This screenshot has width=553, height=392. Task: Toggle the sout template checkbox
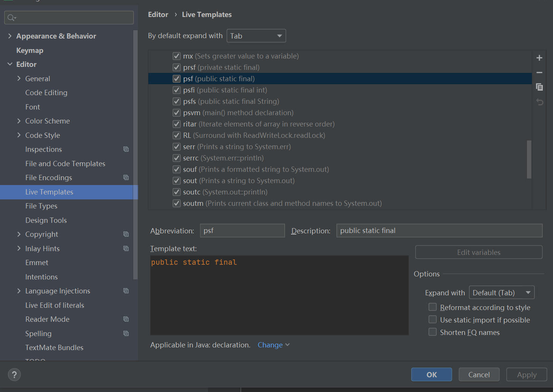coord(176,181)
